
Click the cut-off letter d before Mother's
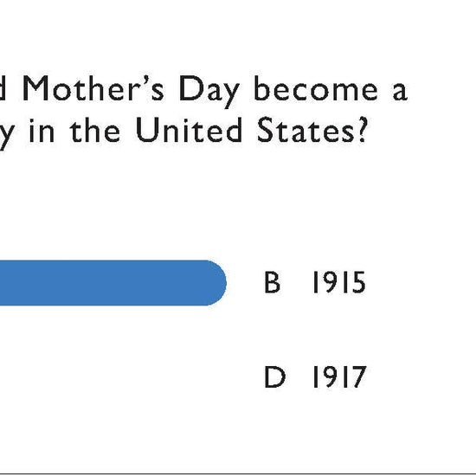point(3,88)
